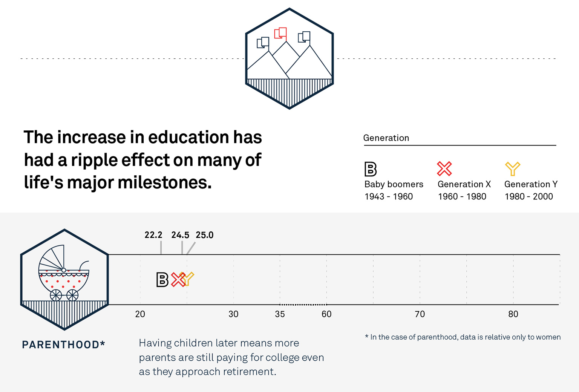
Task: Click the PARENTHOOD* label
Action: pyautogui.click(x=63, y=345)
